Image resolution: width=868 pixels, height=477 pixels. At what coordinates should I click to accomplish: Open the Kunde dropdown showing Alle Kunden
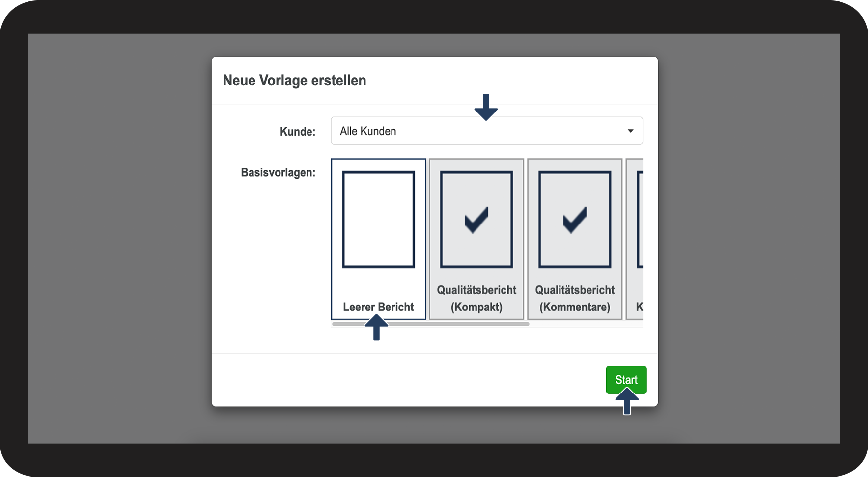click(x=486, y=131)
